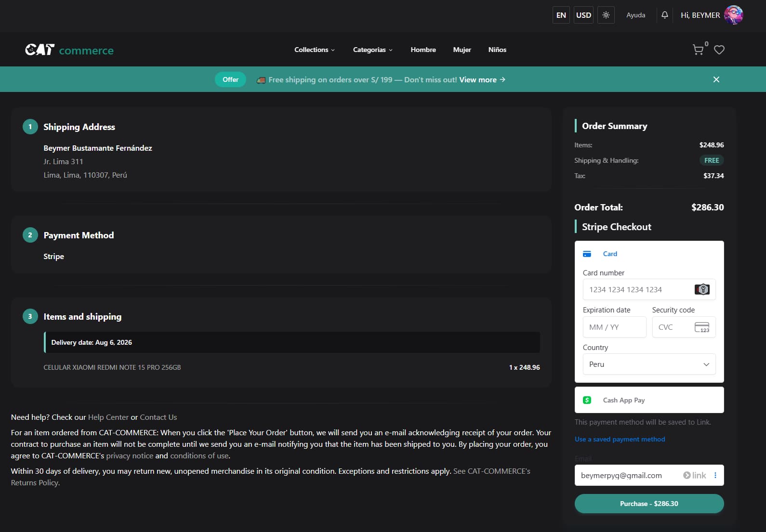This screenshot has height=532, width=766.
Task: Click CELULAR XIAOMI REDMI NOTE 15 PRO 256GB
Action: (112, 367)
